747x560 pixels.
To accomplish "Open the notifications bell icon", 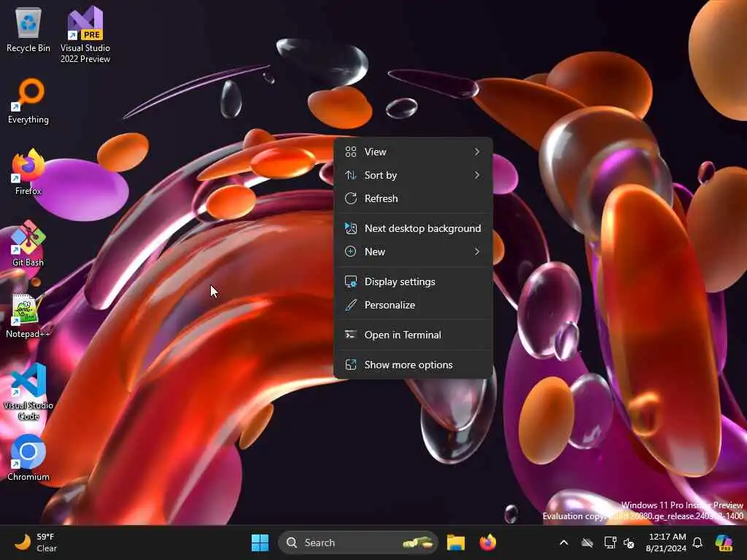I will coord(697,542).
